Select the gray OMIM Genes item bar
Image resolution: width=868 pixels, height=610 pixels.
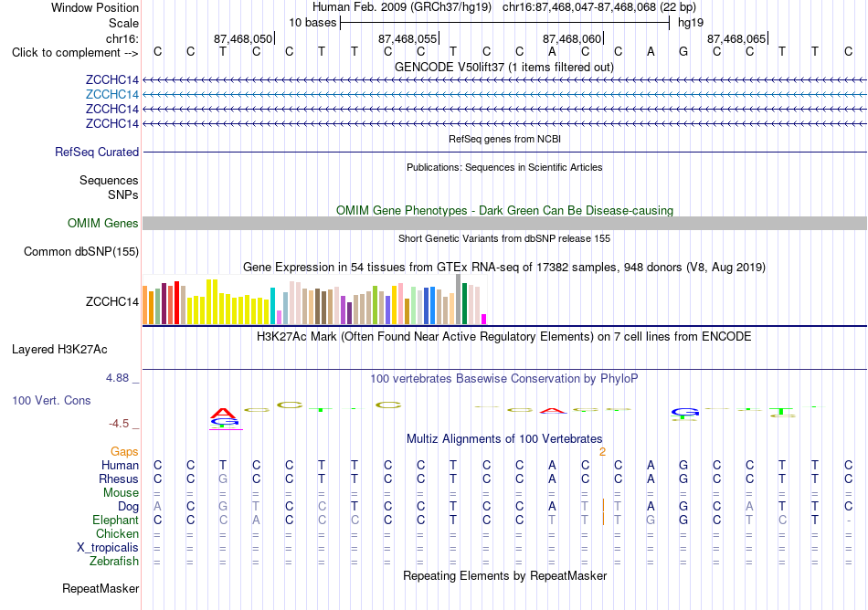pyautogui.click(x=504, y=224)
